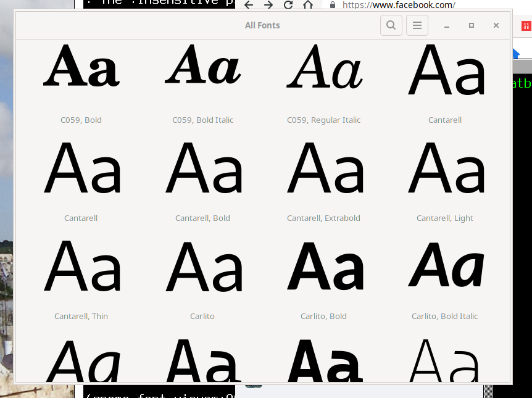Click the lock icon in browser address bar
532x398 pixels.
333,5
